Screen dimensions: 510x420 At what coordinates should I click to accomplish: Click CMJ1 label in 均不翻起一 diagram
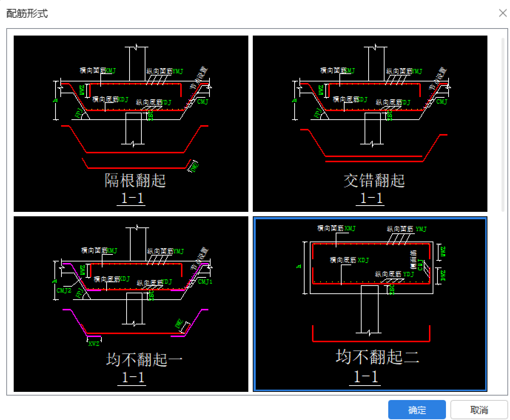[x=205, y=281]
